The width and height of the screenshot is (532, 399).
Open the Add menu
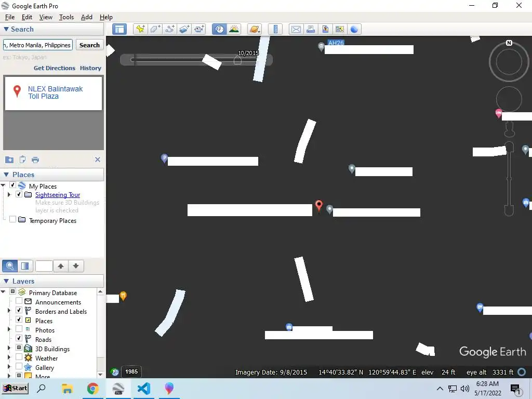[x=87, y=17]
